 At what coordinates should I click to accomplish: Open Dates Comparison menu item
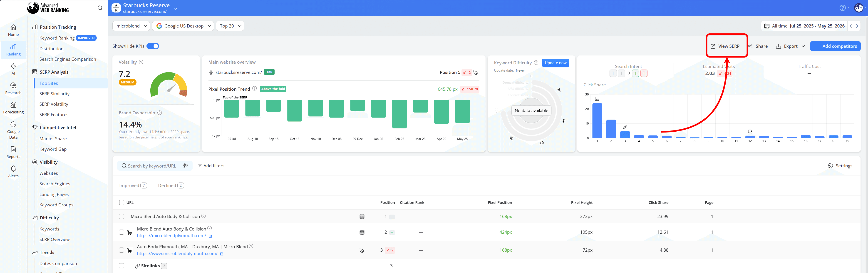coord(58,263)
